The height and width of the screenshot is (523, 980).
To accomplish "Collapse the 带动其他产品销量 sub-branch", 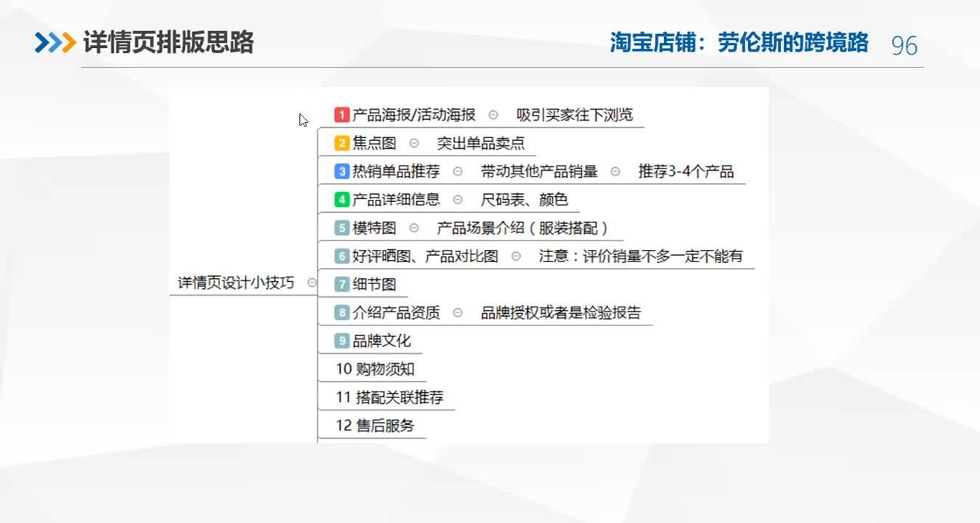I will click(x=615, y=171).
